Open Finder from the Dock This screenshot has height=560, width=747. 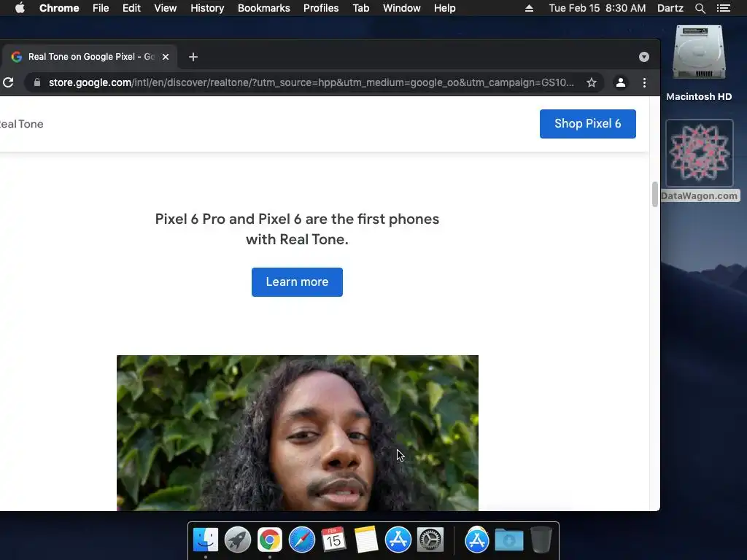205,540
